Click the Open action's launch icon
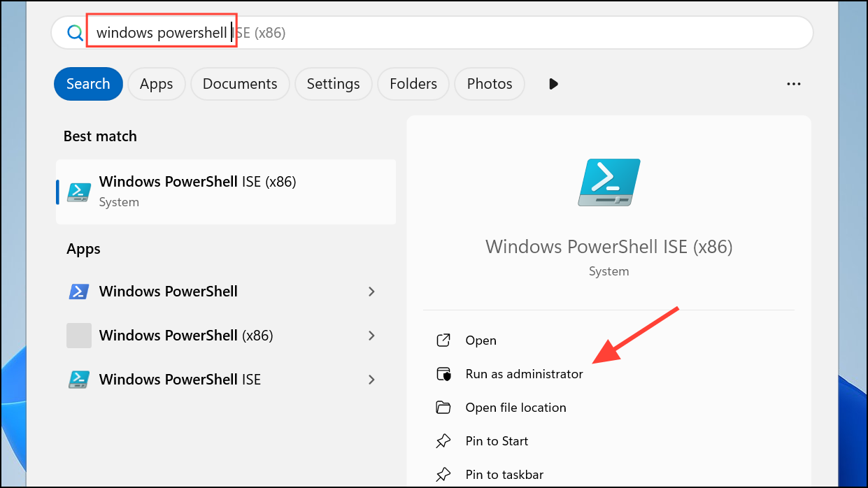The width and height of the screenshot is (868, 488). pos(443,340)
